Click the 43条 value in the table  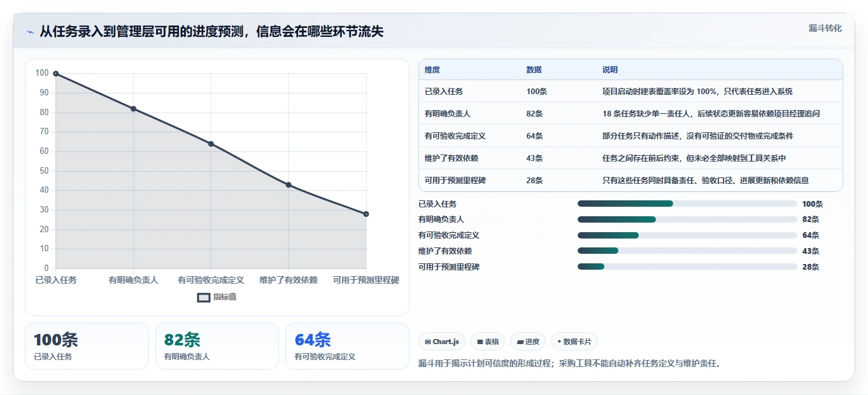(535, 158)
